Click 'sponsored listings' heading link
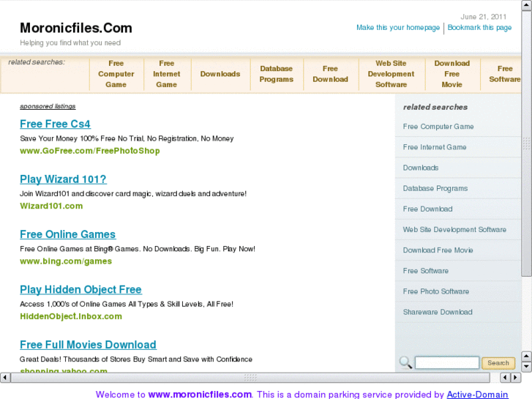 tap(48, 106)
